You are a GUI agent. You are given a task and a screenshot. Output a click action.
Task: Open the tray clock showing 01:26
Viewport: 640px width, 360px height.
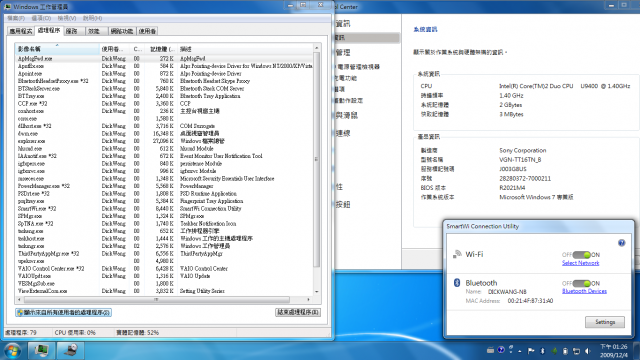pyautogui.click(x=613, y=351)
